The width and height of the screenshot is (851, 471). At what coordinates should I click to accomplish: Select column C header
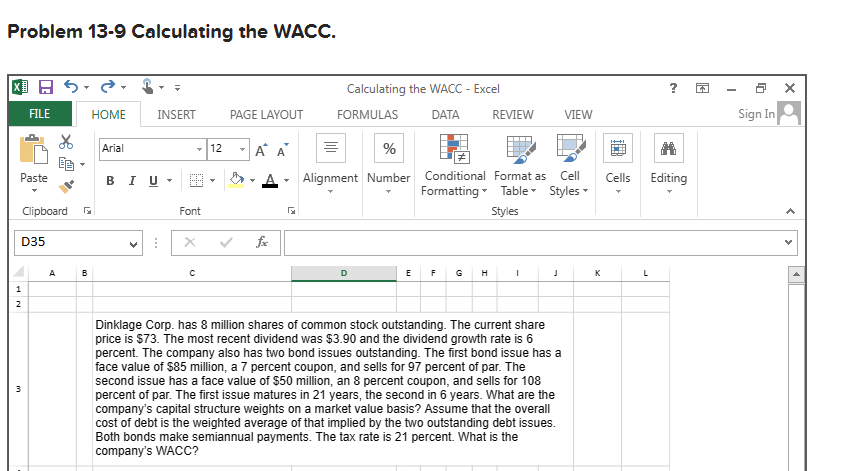pos(192,273)
